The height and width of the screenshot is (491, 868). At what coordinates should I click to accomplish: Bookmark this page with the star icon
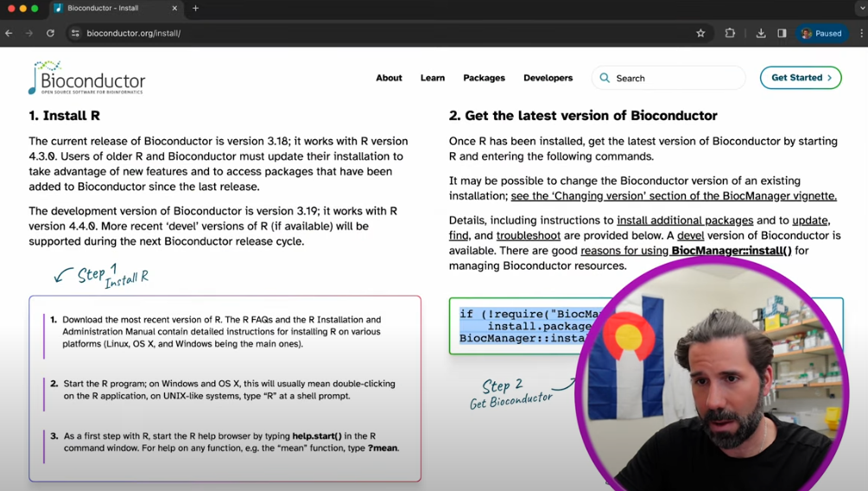[x=700, y=33]
